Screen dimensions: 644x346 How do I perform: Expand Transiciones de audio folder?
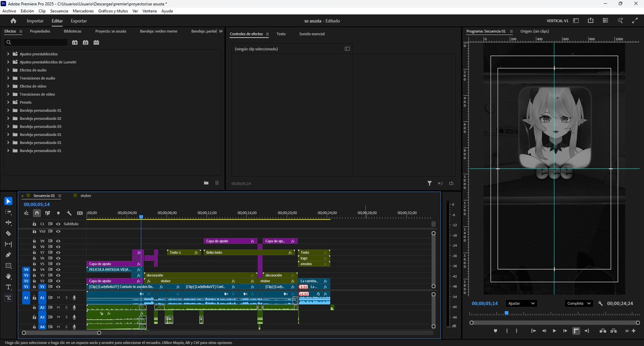[9, 78]
